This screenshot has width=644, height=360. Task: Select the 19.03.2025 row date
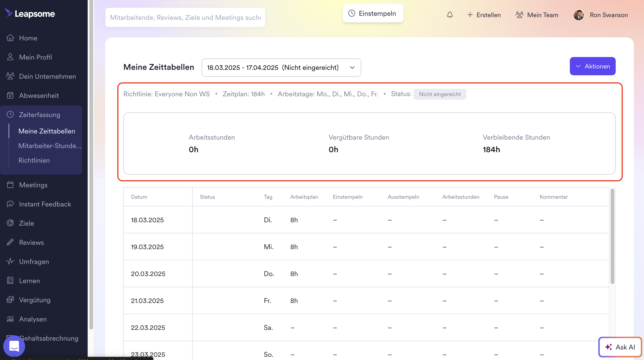(147, 247)
